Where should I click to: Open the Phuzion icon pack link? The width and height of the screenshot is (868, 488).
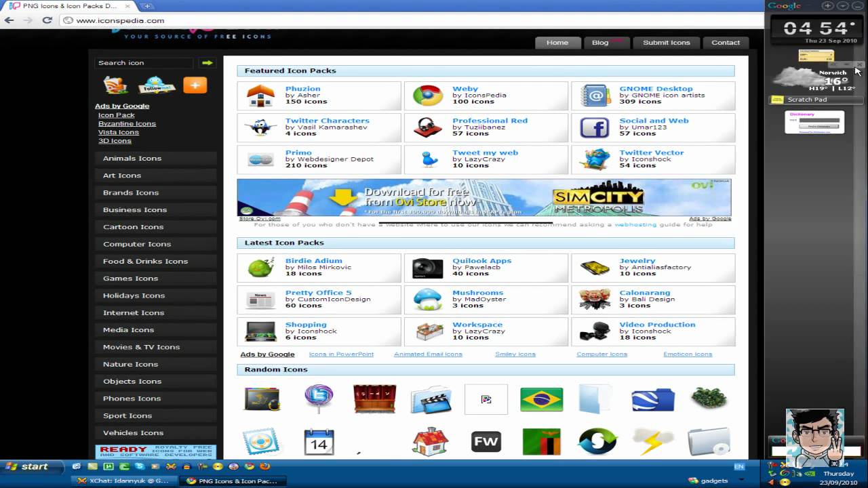point(302,89)
